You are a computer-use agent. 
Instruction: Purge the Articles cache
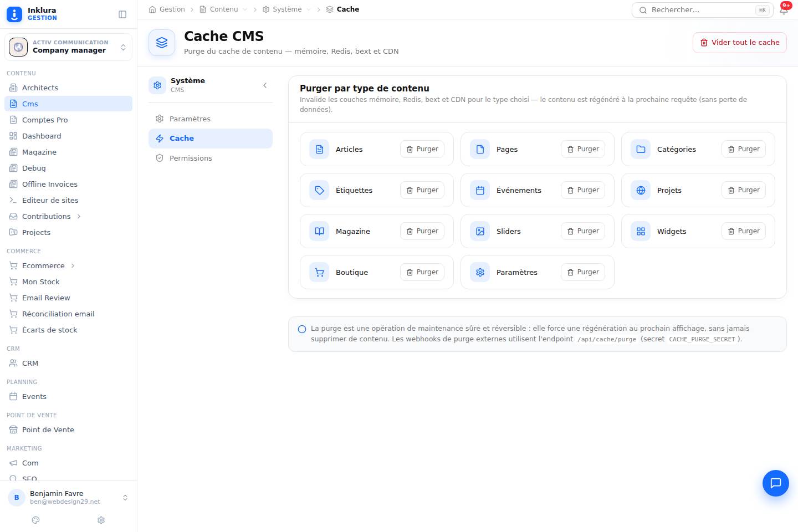click(422, 149)
